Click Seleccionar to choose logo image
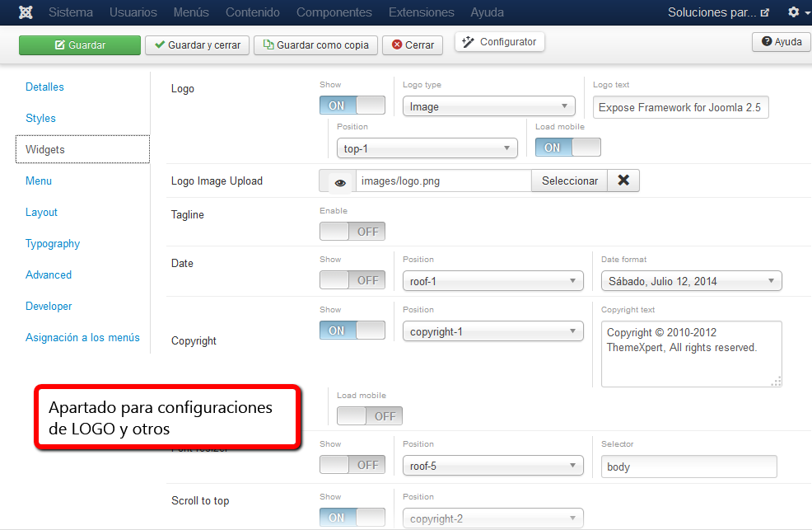Screen dimensions: 812x530 pyautogui.click(x=570, y=181)
